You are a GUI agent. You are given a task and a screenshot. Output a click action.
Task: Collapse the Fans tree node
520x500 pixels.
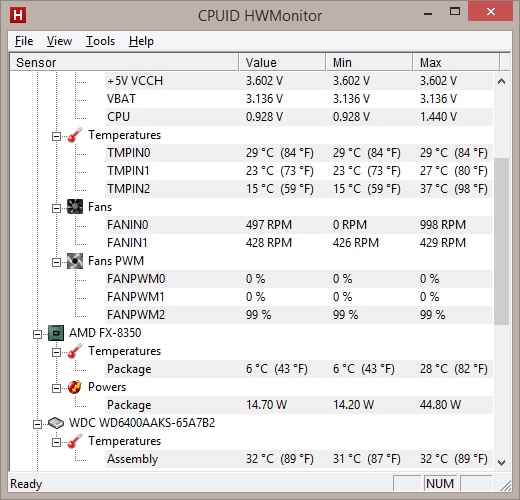56,208
